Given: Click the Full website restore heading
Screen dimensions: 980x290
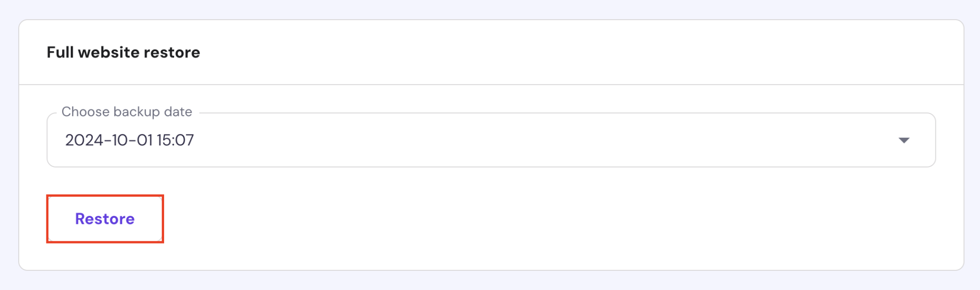Looking at the screenshot, I should [123, 52].
